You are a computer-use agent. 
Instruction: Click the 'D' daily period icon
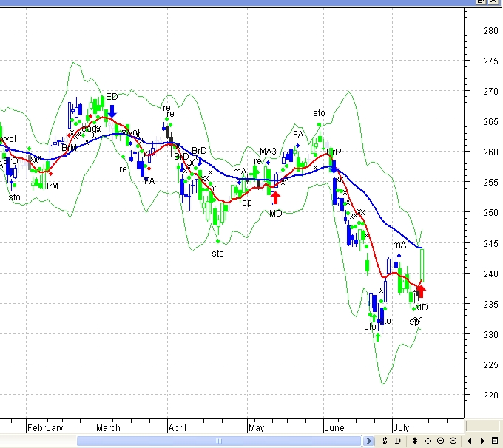coord(397,441)
